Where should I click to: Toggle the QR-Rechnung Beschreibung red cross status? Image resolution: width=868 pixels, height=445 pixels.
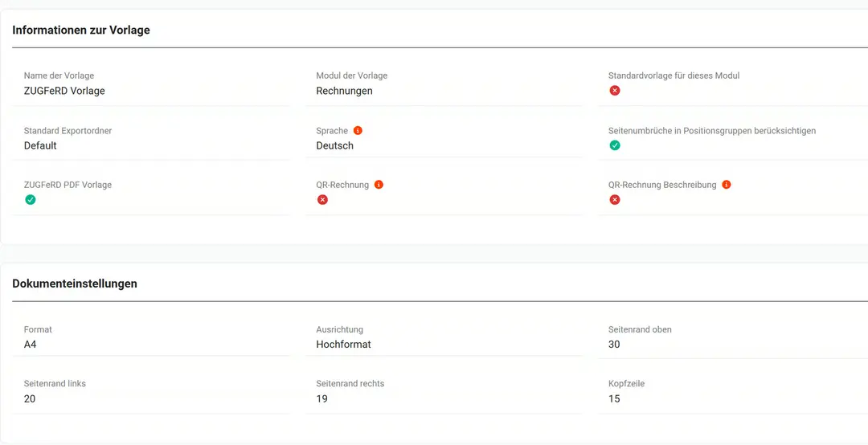[615, 200]
